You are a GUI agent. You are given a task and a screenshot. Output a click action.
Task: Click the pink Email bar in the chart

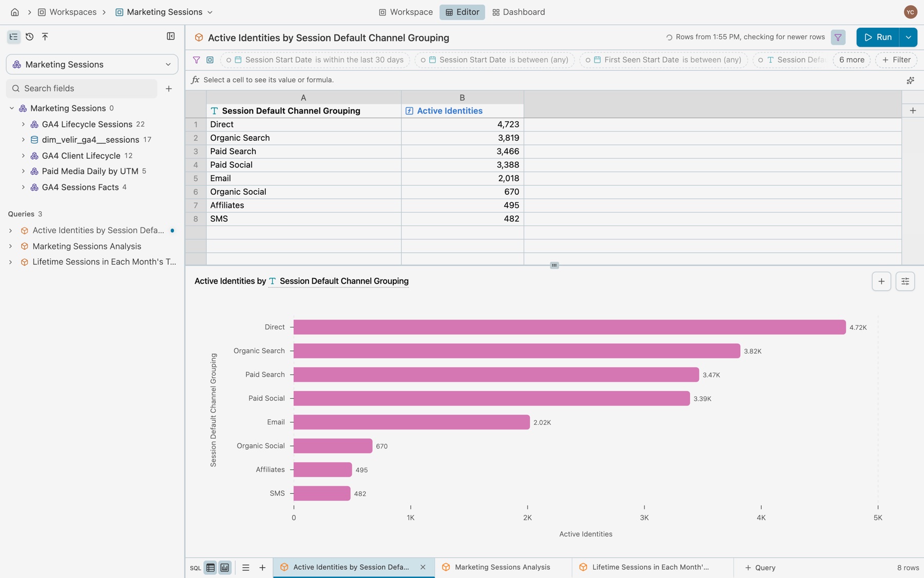[412, 422]
